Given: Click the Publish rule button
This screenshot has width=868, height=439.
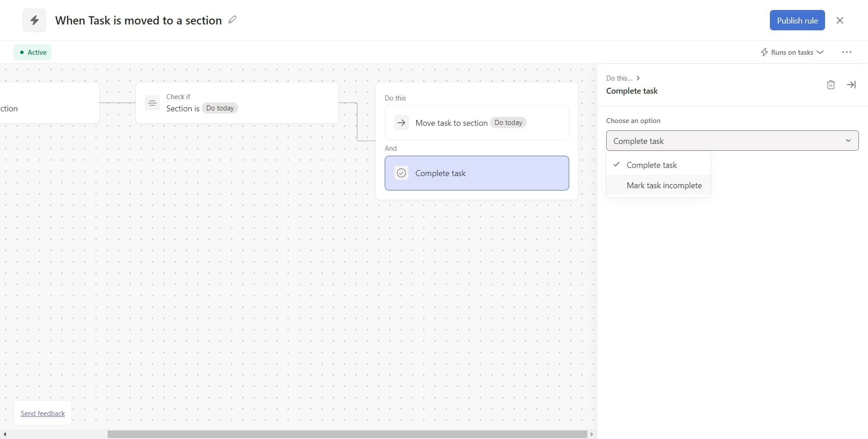Looking at the screenshot, I should pyautogui.click(x=797, y=20).
